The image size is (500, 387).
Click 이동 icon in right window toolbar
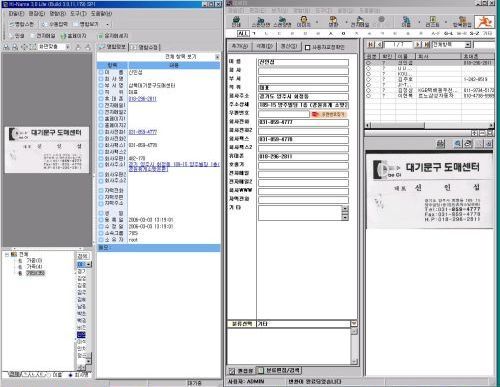(x=406, y=22)
